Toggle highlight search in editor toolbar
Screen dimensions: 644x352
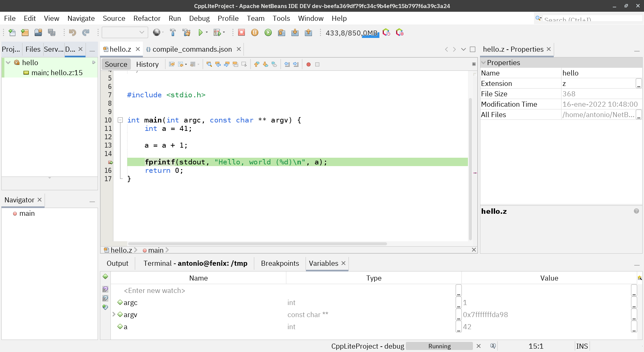[235, 64]
